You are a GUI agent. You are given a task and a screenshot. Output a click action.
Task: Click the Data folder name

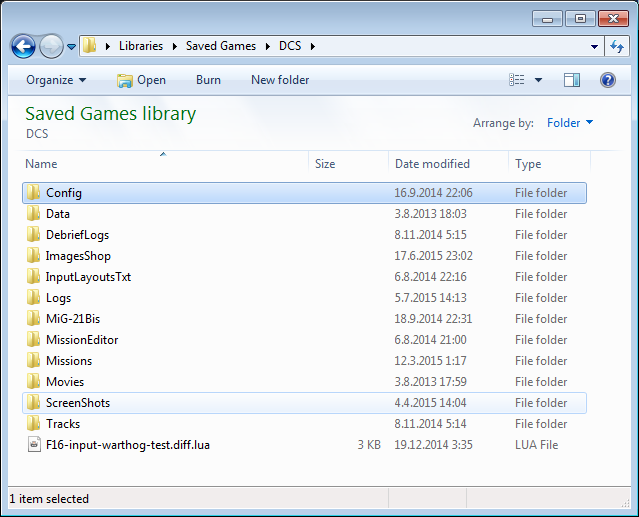57,213
